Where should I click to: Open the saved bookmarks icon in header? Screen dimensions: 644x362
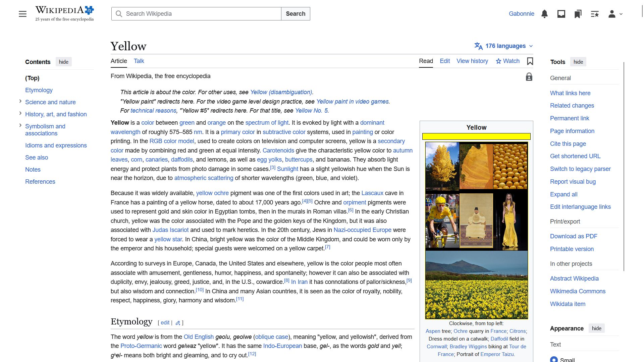(x=578, y=14)
